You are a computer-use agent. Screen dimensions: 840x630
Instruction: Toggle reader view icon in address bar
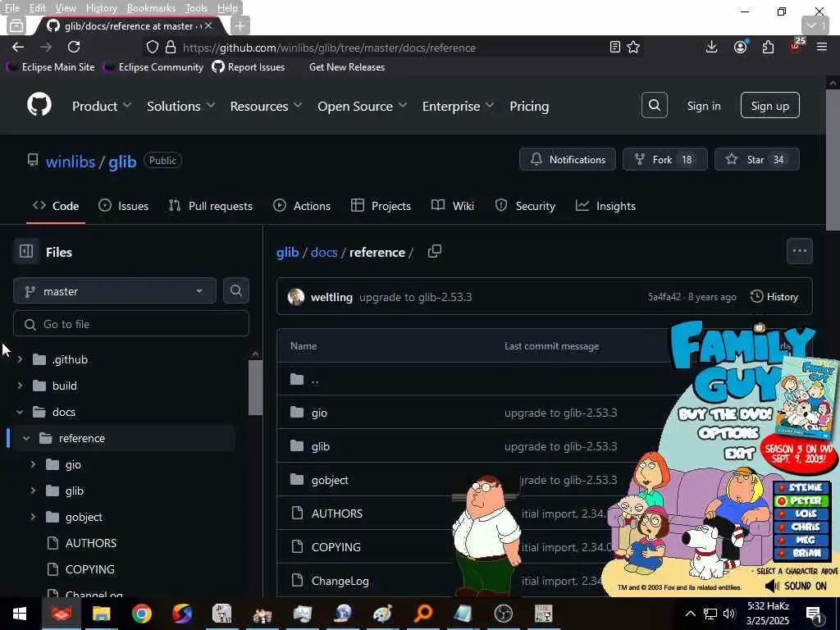(615, 47)
